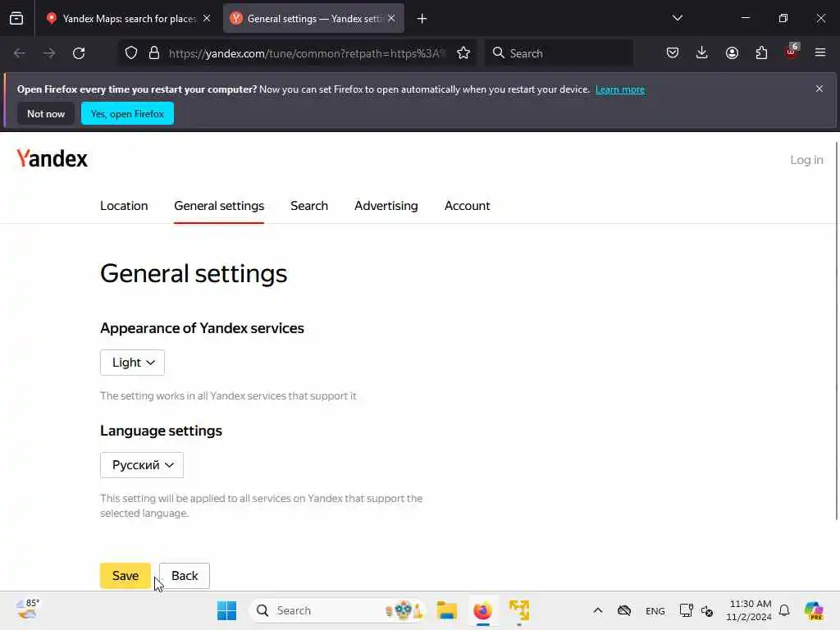The width and height of the screenshot is (840, 630).
Task: Show hidden system tray icons
Action: click(598, 610)
